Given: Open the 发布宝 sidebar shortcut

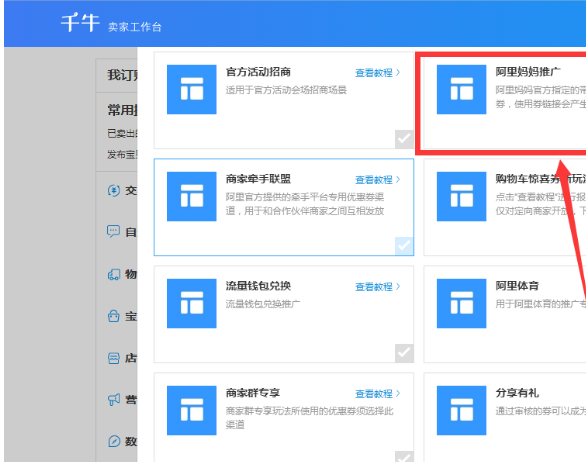Looking at the screenshot, I should [x=122, y=154].
